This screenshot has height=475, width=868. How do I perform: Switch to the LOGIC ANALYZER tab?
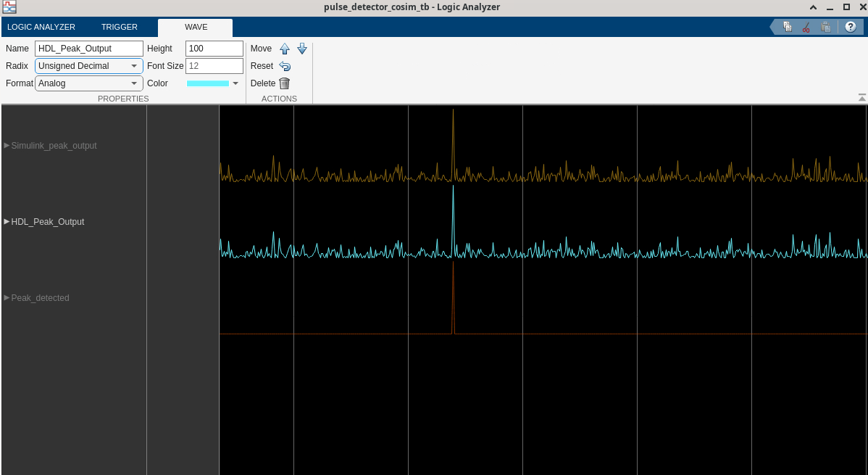pos(41,27)
